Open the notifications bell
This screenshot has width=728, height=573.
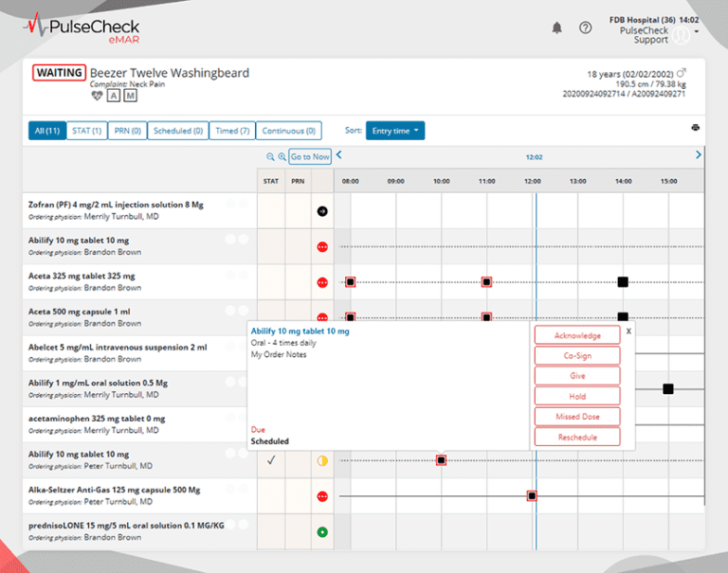click(556, 27)
